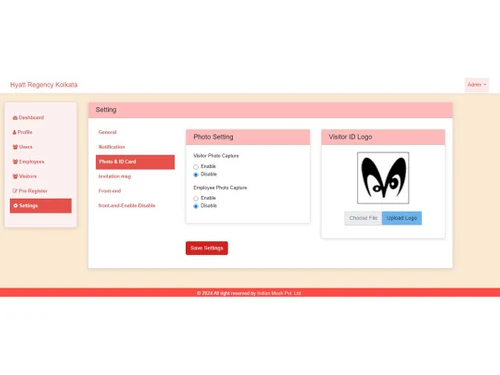Click Choose File to pick logo
Viewport: 500px width, 375px height.
click(363, 218)
